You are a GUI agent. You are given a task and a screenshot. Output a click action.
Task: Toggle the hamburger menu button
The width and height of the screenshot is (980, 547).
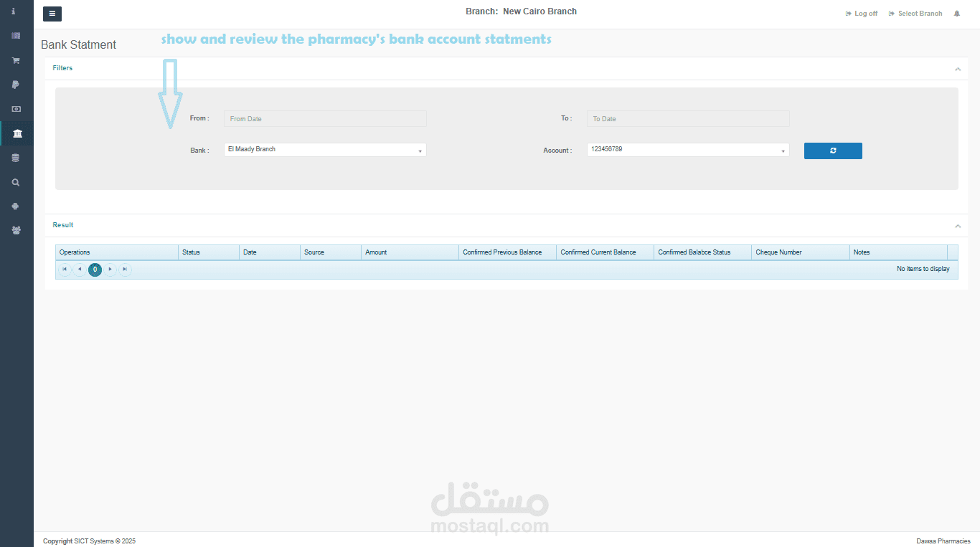click(x=52, y=14)
